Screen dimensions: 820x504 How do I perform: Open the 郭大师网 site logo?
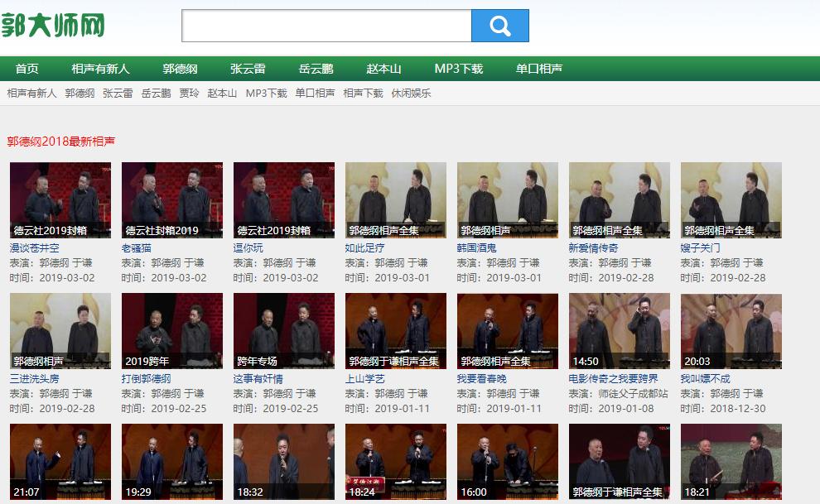click(53, 25)
